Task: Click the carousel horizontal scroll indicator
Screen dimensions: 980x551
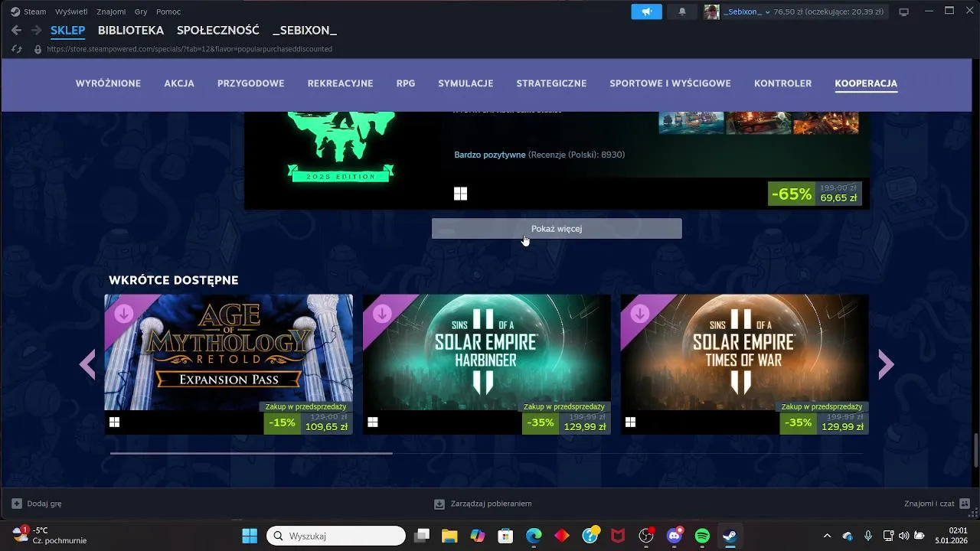Action: 251,453
